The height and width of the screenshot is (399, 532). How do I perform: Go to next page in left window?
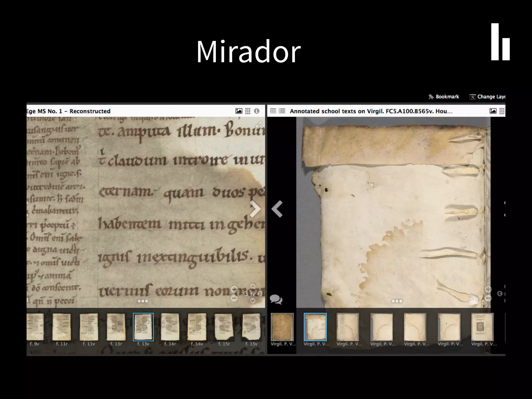point(255,209)
